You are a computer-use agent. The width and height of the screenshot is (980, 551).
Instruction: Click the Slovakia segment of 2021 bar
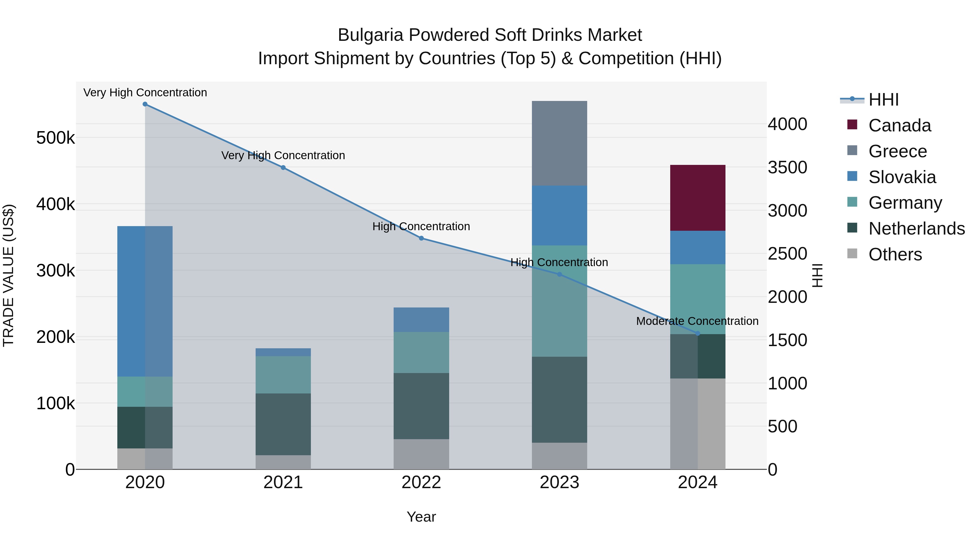[283, 352]
